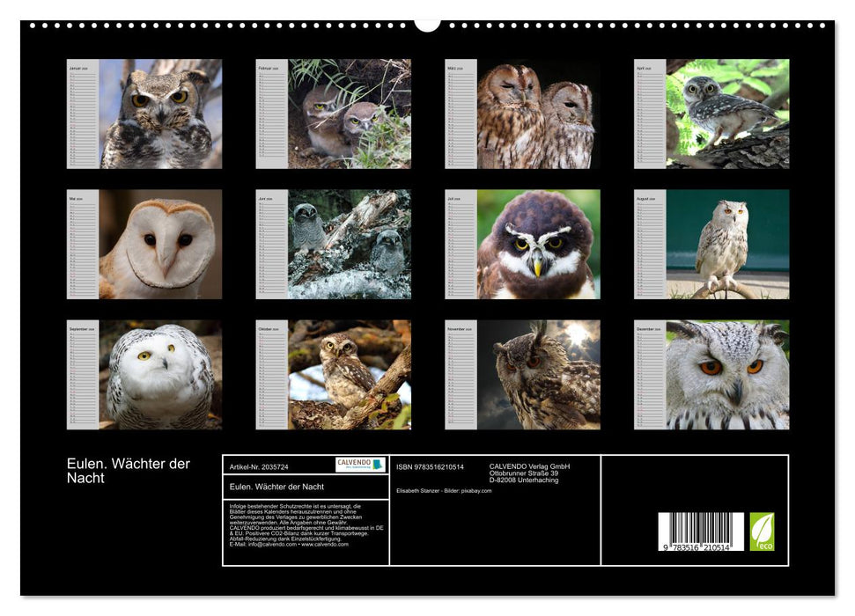
Task: Open the Juli spectacled owl image
Action: pos(538,244)
